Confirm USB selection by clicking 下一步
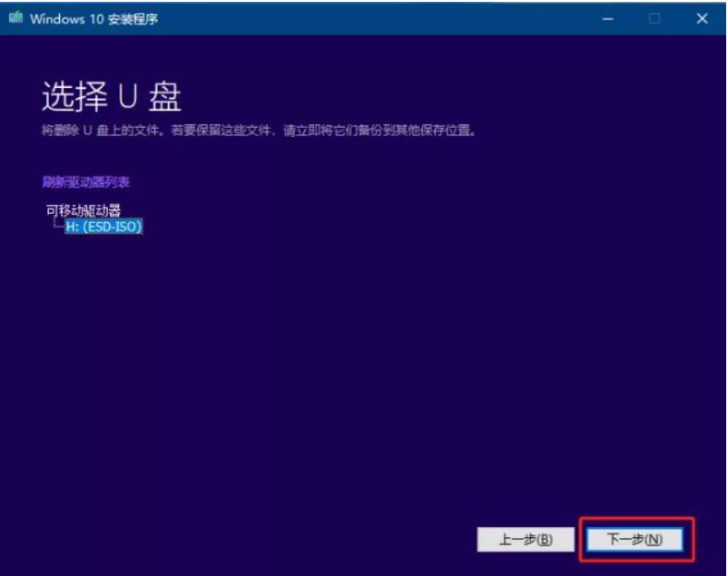This screenshot has width=728, height=576. (637, 537)
